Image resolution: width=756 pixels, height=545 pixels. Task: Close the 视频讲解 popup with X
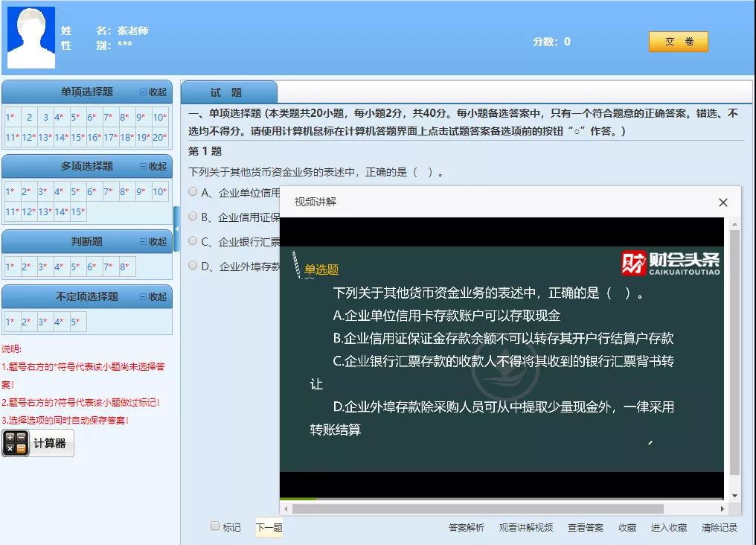[723, 203]
